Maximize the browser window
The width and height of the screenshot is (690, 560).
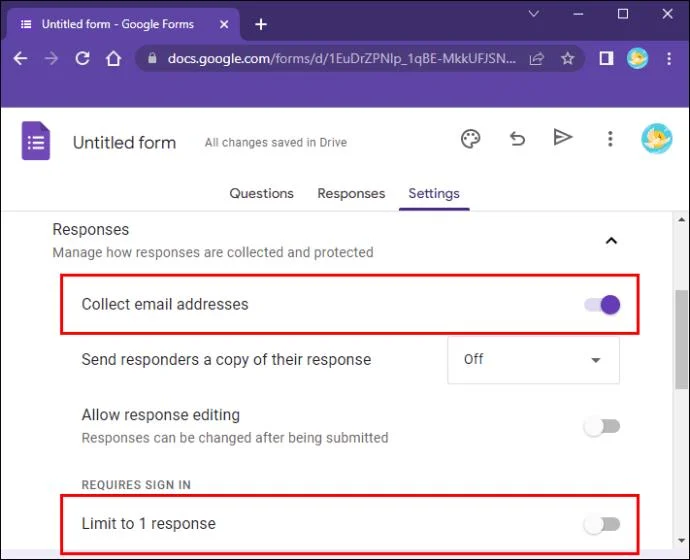coord(623,14)
